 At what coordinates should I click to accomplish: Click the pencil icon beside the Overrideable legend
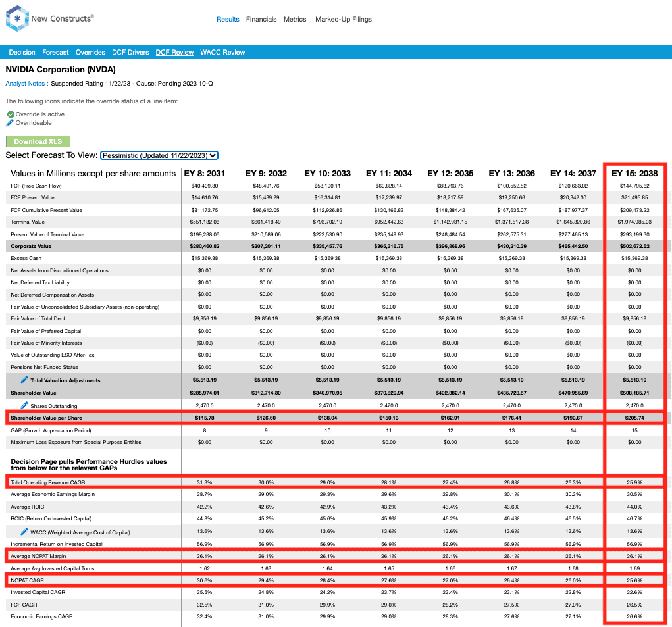pyautogui.click(x=10, y=123)
